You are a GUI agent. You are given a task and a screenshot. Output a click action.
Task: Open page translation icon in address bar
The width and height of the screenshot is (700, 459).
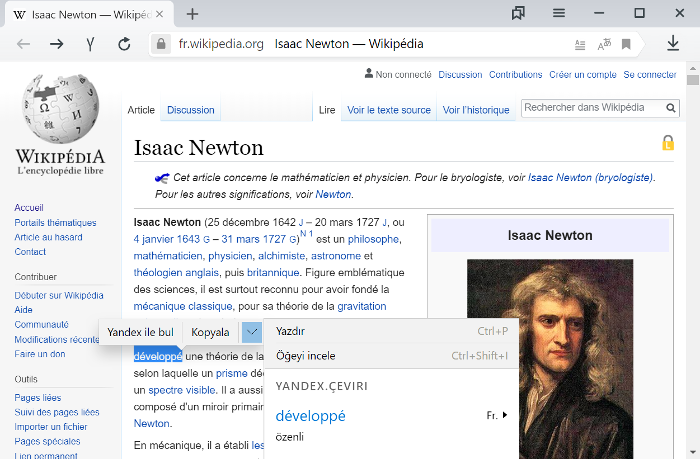[x=604, y=45]
